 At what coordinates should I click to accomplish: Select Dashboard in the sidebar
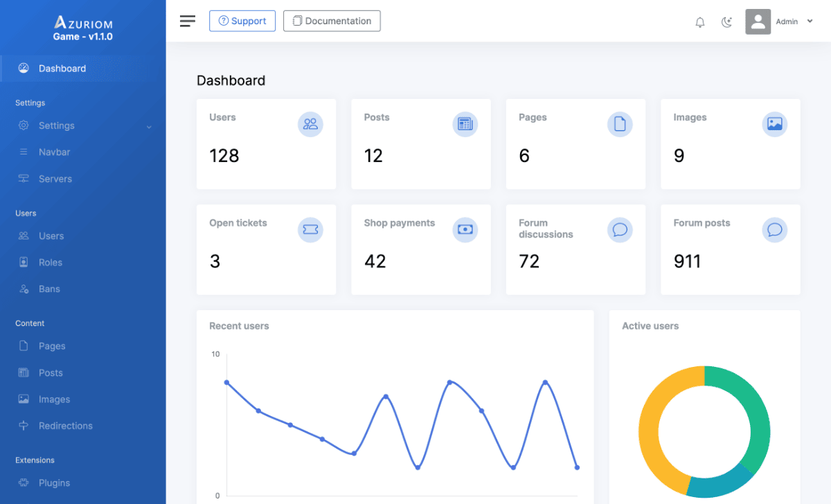[62, 69]
